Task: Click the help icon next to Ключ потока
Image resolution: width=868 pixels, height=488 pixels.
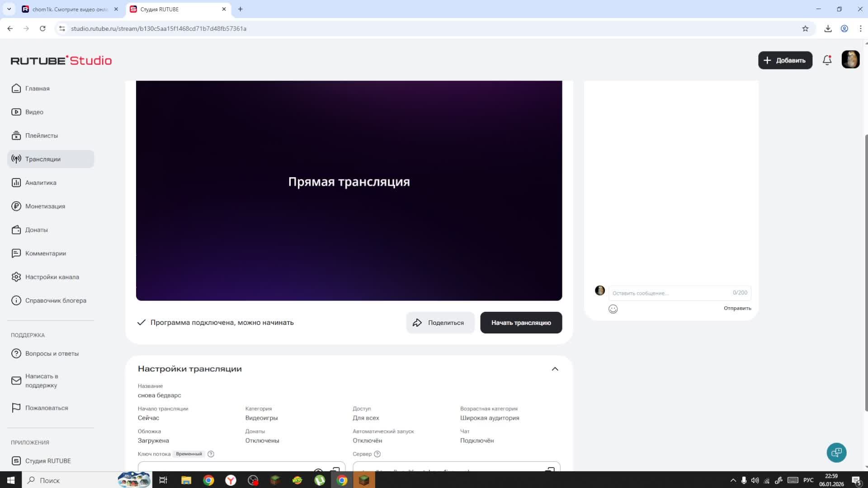Action: [211, 454]
